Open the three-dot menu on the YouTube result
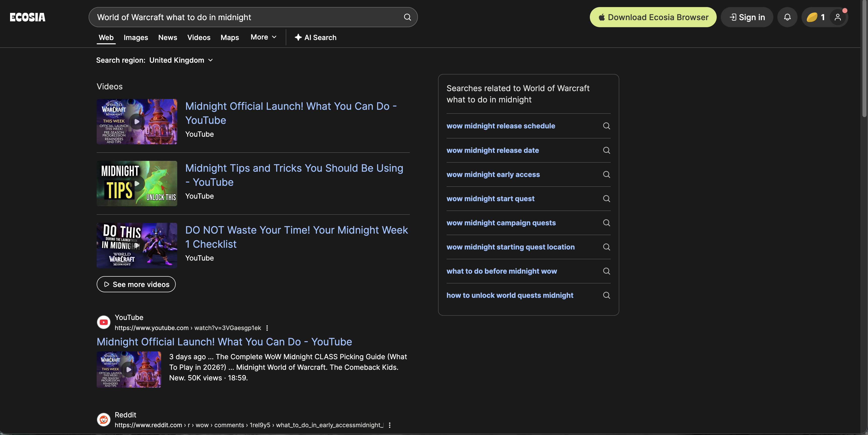 [x=267, y=328]
